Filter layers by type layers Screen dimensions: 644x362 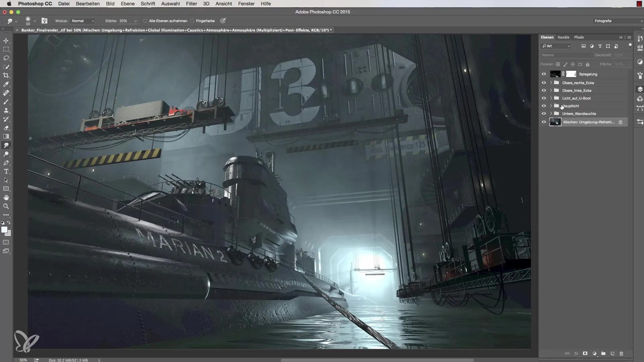coord(600,46)
